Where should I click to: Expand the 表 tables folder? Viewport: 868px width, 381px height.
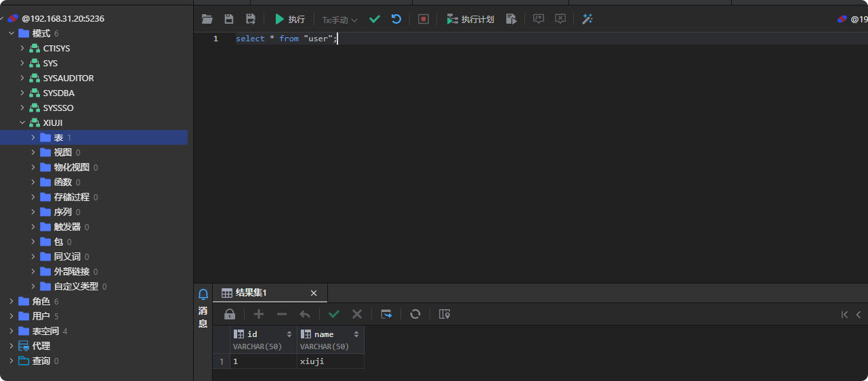(33, 137)
